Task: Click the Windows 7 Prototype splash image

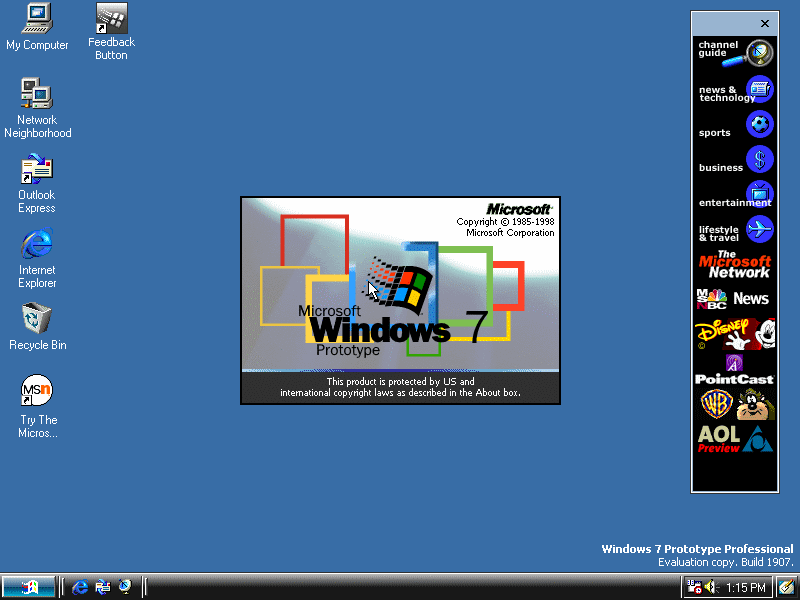Action: pyautogui.click(x=401, y=301)
